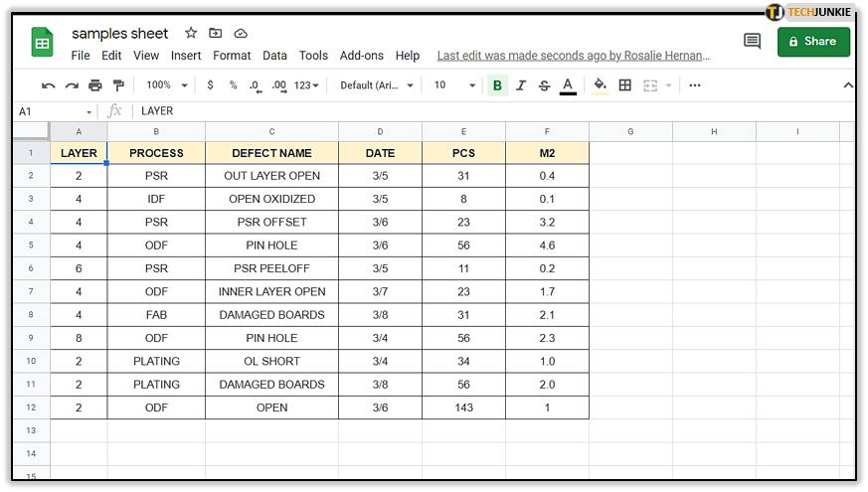Image resolution: width=868 pixels, height=492 pixels.
Task: Click the green Share button
Action: [813, 41]
